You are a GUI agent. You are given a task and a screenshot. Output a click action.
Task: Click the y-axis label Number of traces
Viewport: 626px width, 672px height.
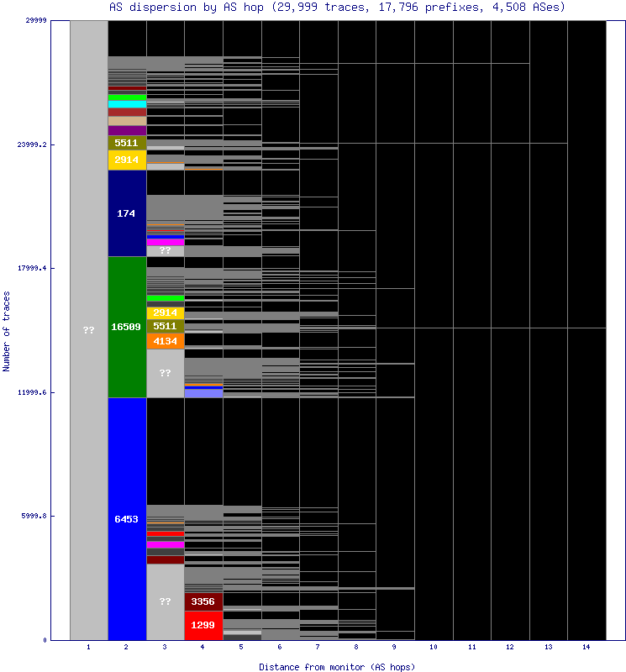7,331
